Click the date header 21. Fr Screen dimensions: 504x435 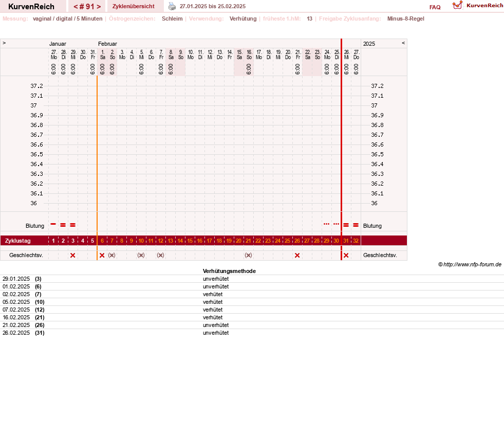pyautogui.click(x=297, y=55)
